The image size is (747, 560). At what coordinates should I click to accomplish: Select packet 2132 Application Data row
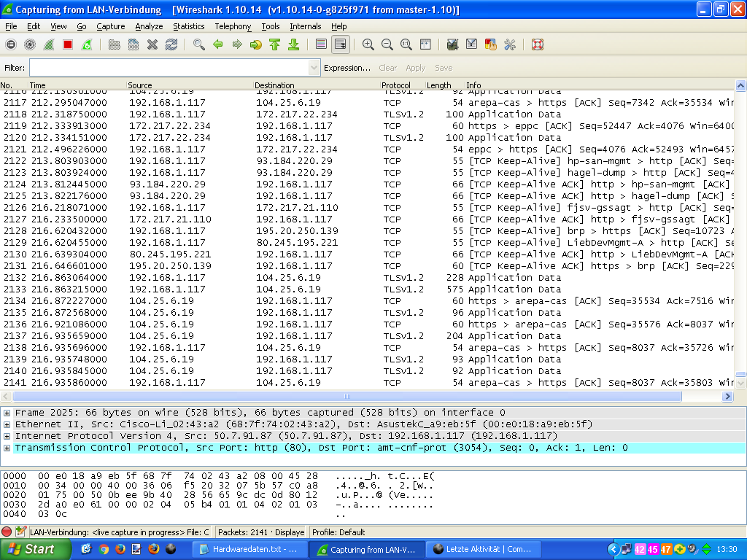pyautogui.click(x=367, y=278)
